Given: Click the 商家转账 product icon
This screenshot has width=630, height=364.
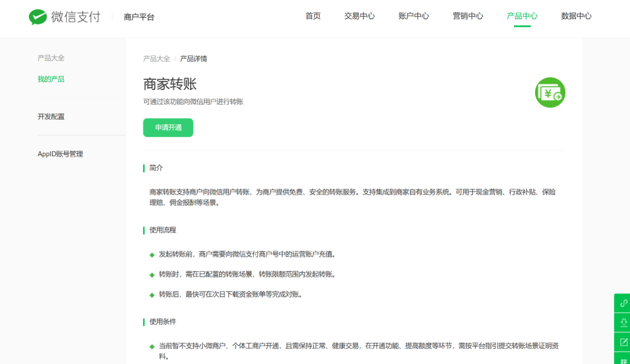Looking at the screenshot, I should click(x=550, y=93).
